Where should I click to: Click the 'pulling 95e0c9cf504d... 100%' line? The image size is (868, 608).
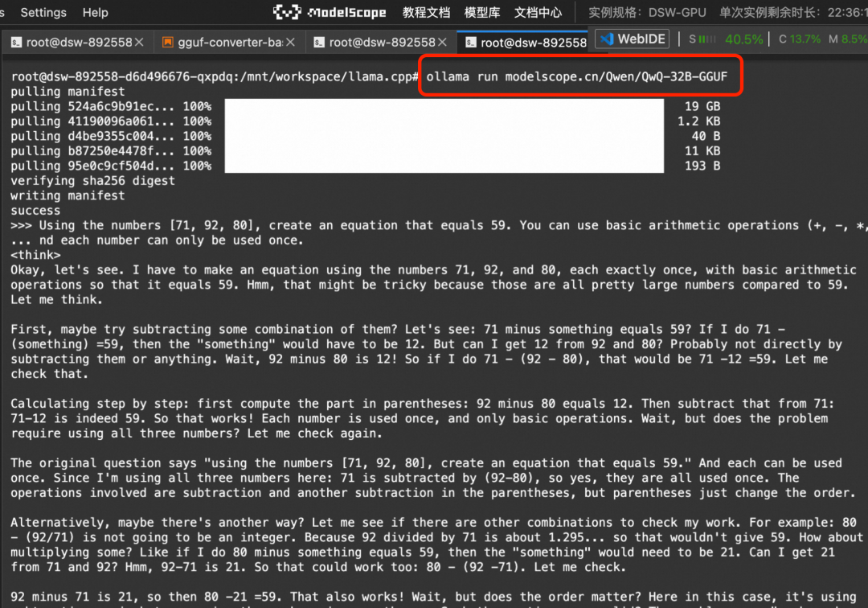tap(111, 166)
